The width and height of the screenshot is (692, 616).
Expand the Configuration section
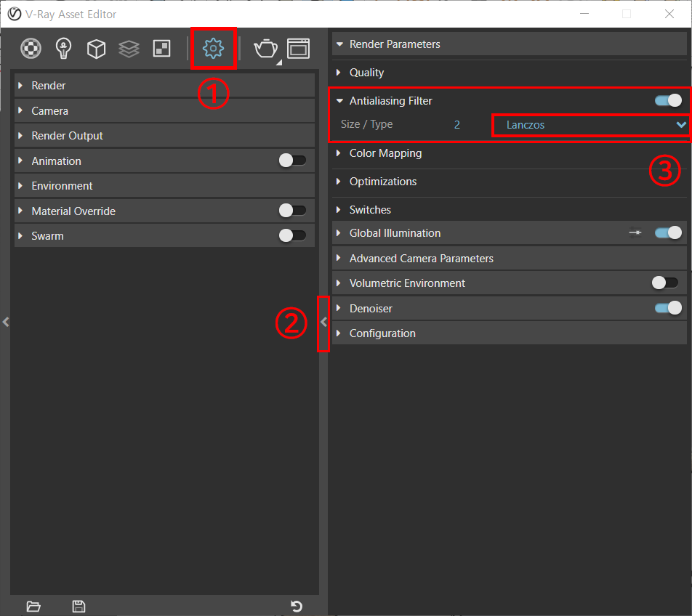[510, 333]
